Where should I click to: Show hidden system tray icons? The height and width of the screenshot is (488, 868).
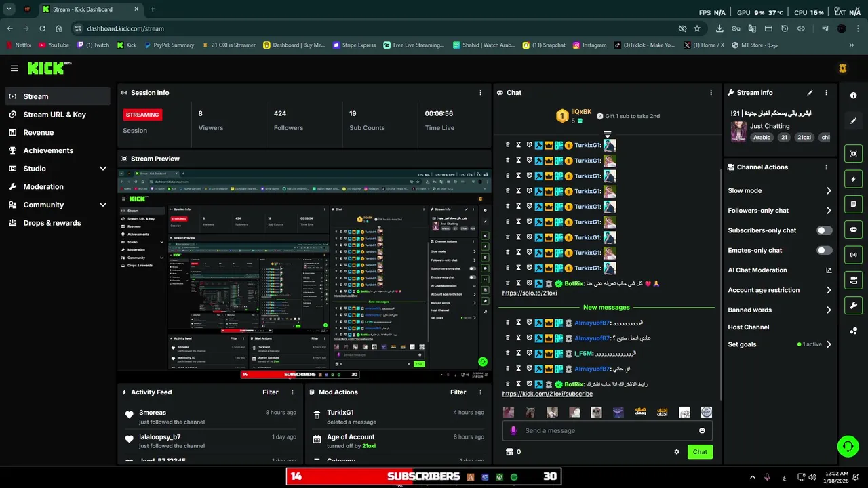pos(752,477)
